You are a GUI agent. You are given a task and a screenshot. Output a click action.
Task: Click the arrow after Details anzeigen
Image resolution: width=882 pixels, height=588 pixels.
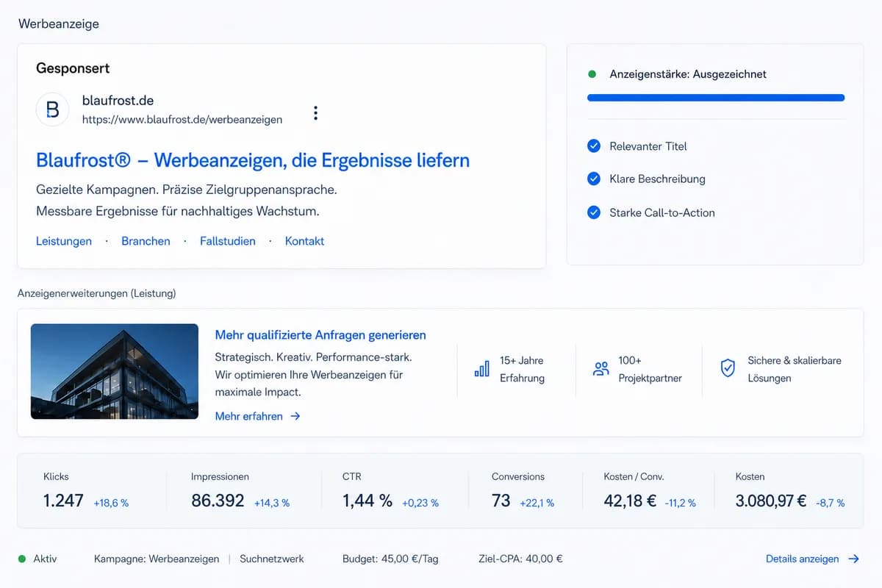pyautogui.click(x=853, y=559)
